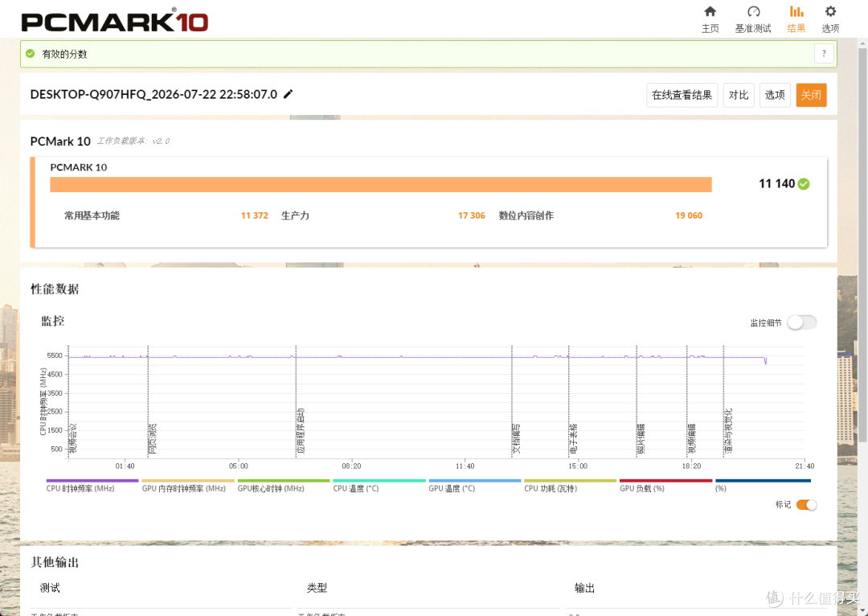Select GPU 负载 (%) legend item

tap(666, 485)
